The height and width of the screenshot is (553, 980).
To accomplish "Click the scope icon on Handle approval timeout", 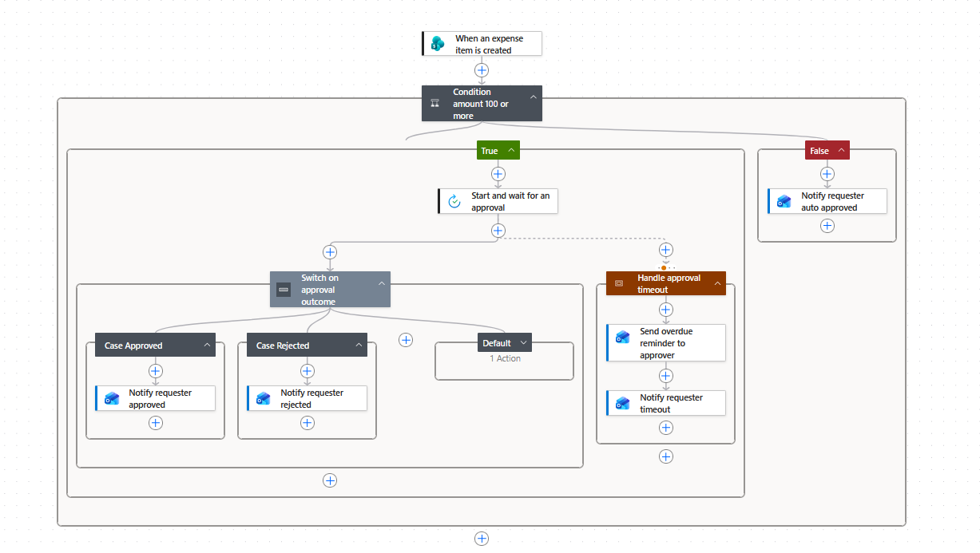I will click(x=618, y=283).
